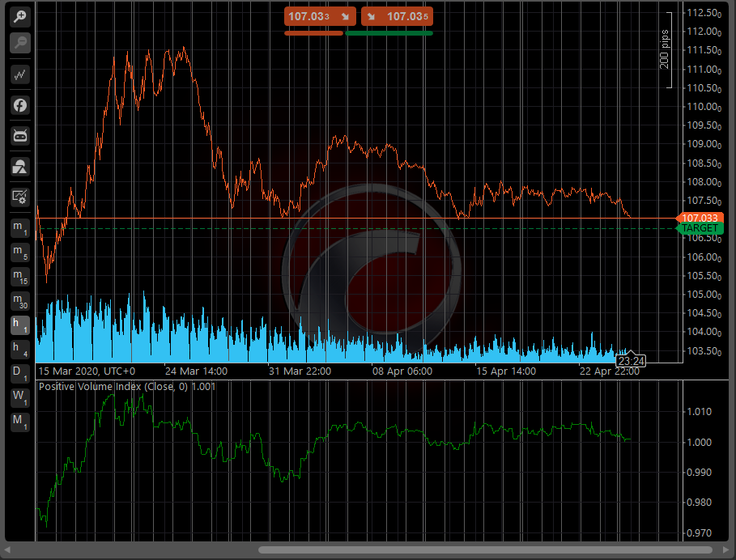Click the indicators icon in sidebar

pyautogui.click(x=19, y=167)
